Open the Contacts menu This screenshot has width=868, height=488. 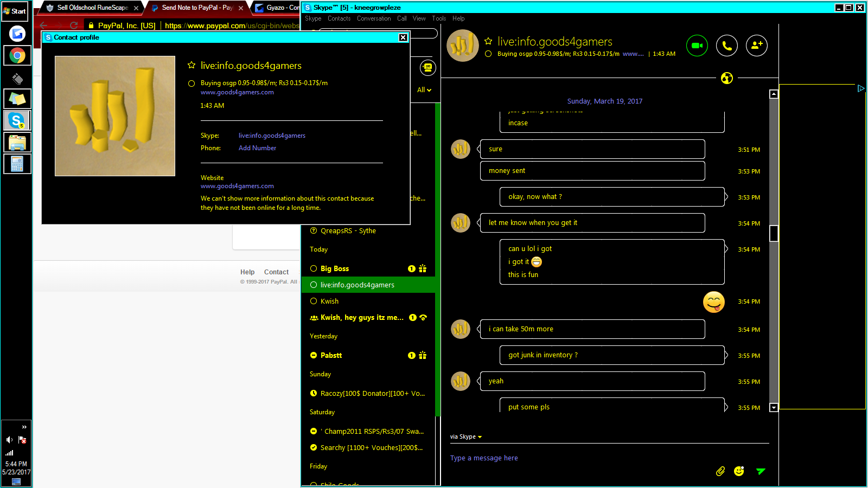point(339,18)
